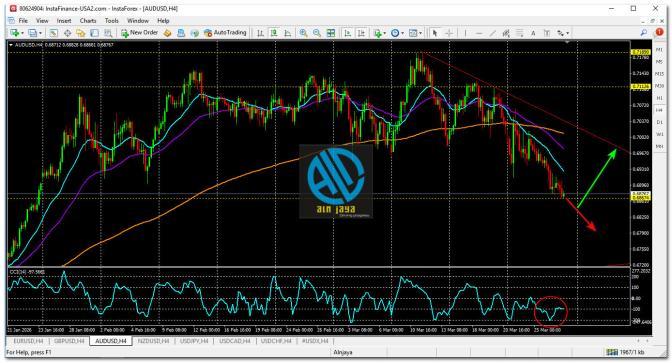The image size is (672, 363).
Task: Toggle the Terminal panel icon
Action: coord(94,33)
